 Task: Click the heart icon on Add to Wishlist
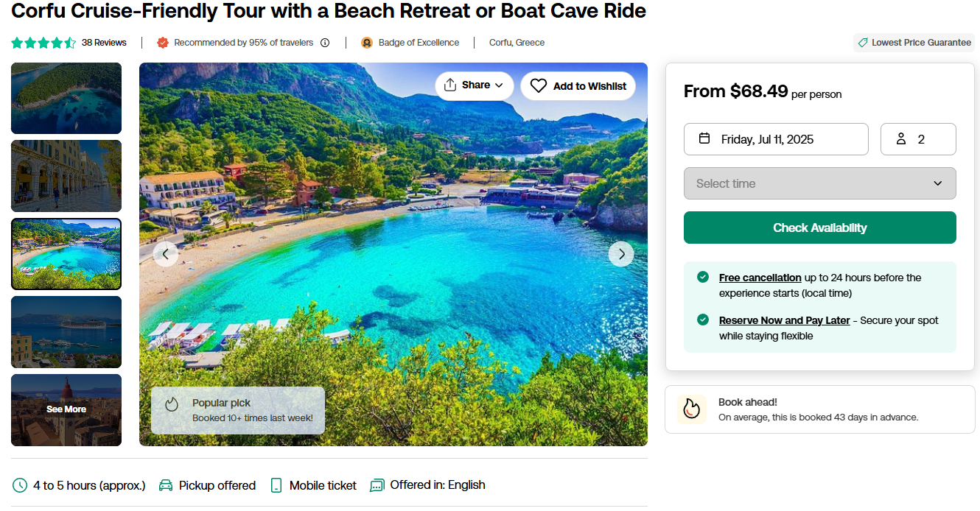click(x=539, y=86)
